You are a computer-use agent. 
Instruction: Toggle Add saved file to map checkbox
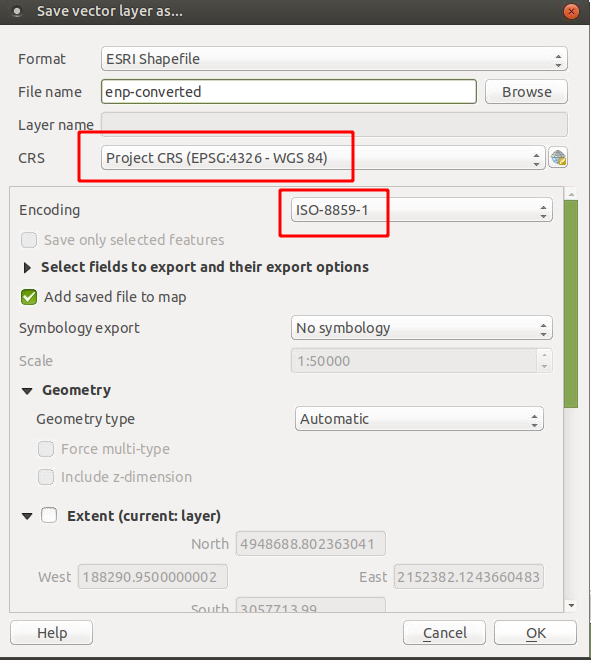(29, 297)
